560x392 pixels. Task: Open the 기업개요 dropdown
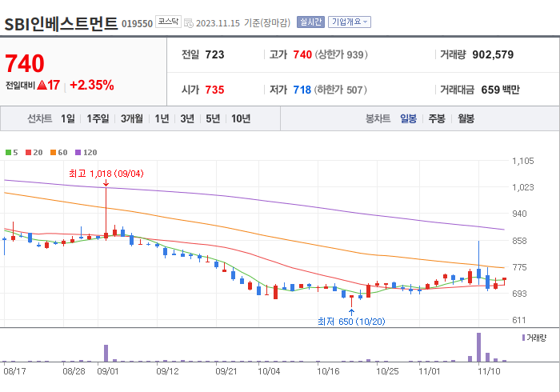coord(350,22)
